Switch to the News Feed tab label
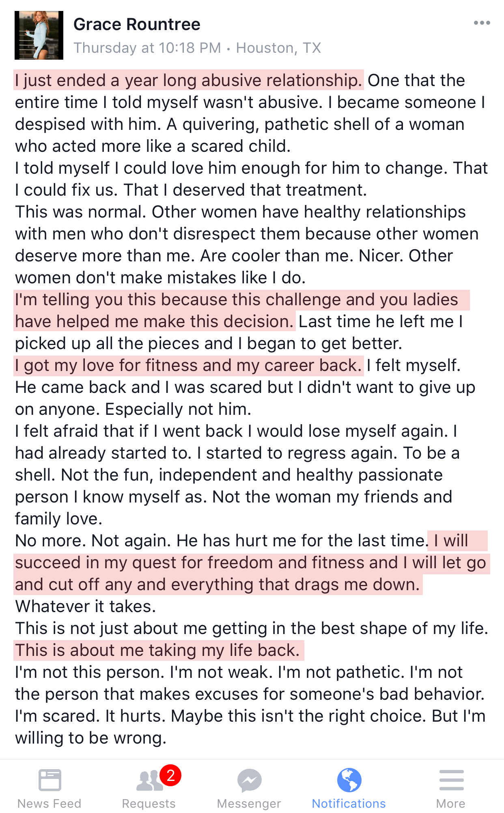Viewport: 504px width, 813px height. (50, 803)
